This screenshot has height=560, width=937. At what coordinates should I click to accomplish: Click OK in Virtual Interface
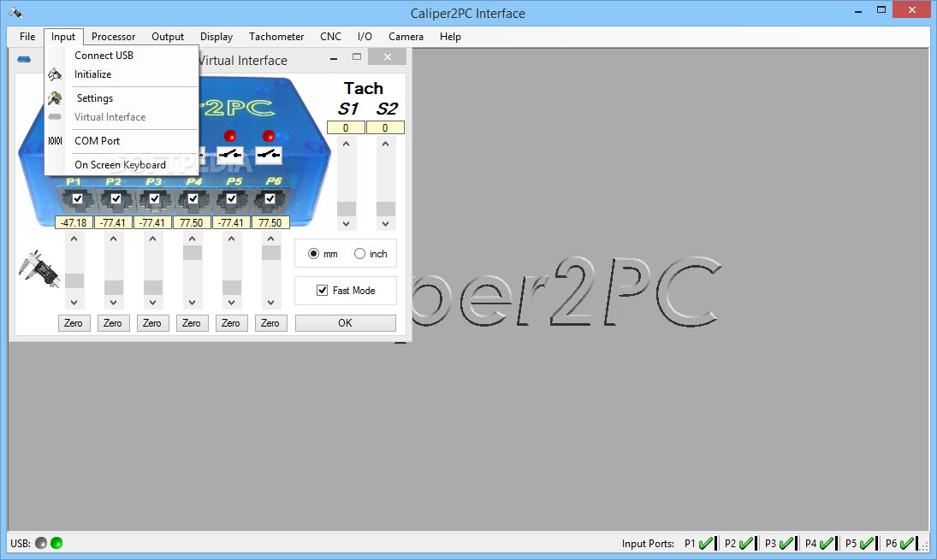tap(346, 323)
